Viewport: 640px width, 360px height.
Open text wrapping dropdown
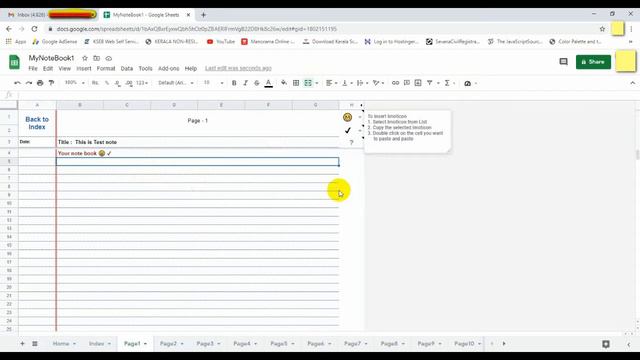(x=362, y=83)
